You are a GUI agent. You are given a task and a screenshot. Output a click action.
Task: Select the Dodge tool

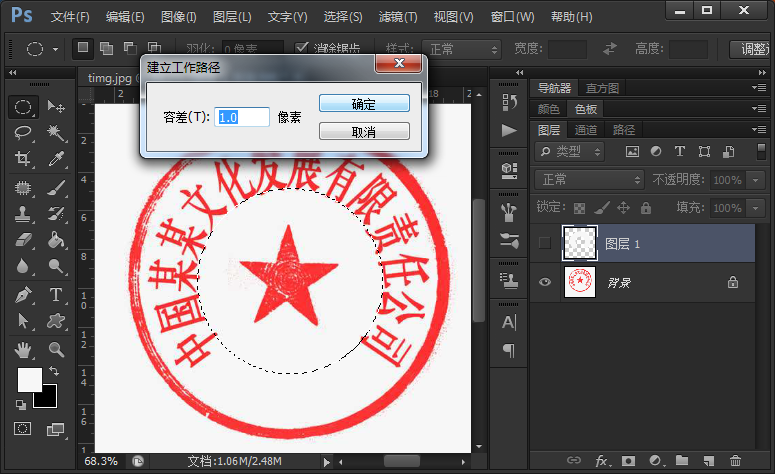[55, 266]
